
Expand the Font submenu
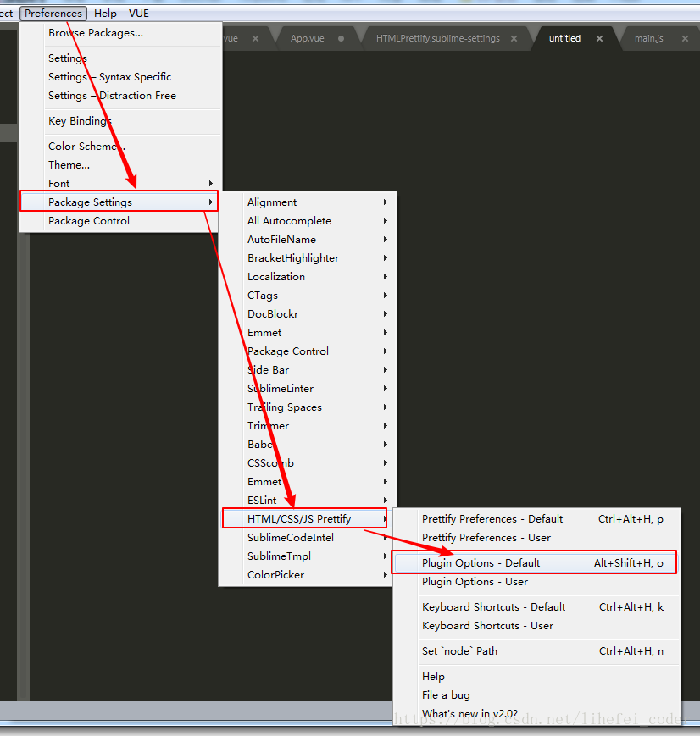[x=120, y=184]
